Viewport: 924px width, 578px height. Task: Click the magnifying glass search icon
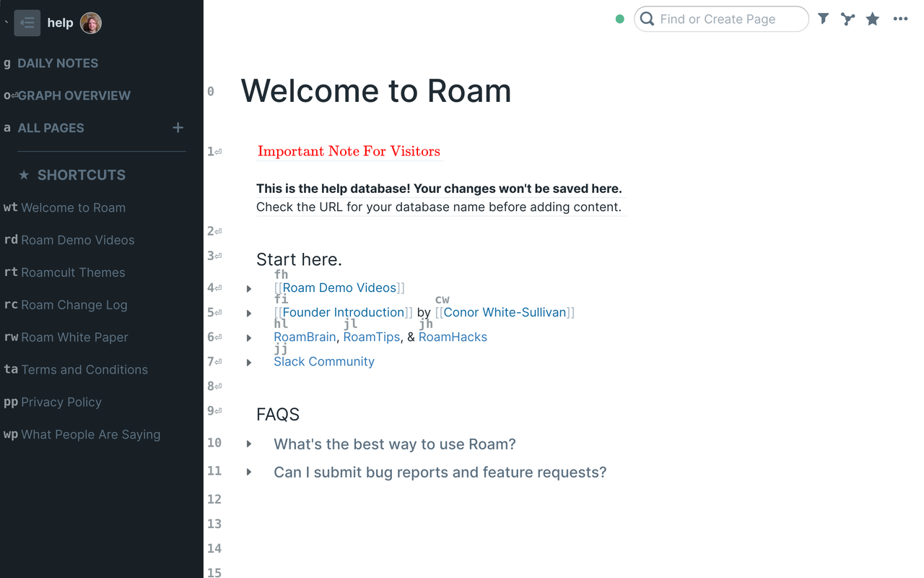tap(647, 19)
